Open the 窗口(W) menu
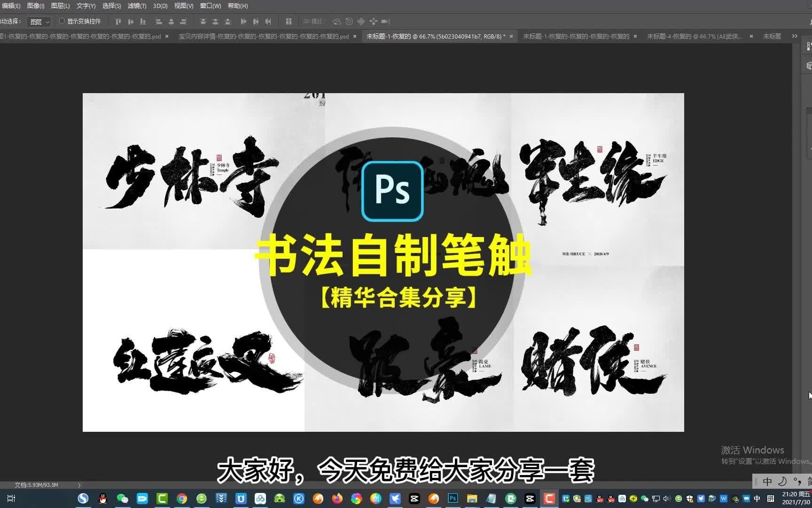 tap(211, 6)
